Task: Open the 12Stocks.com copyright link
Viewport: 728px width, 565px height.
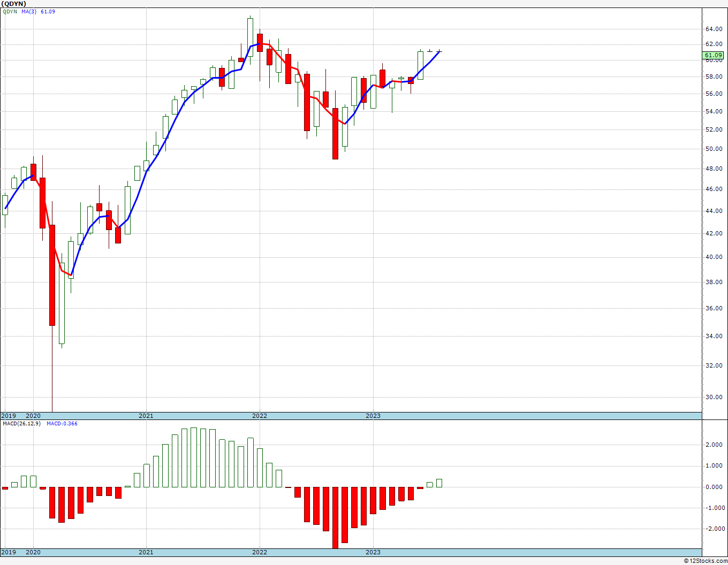Action: point(706,561)
